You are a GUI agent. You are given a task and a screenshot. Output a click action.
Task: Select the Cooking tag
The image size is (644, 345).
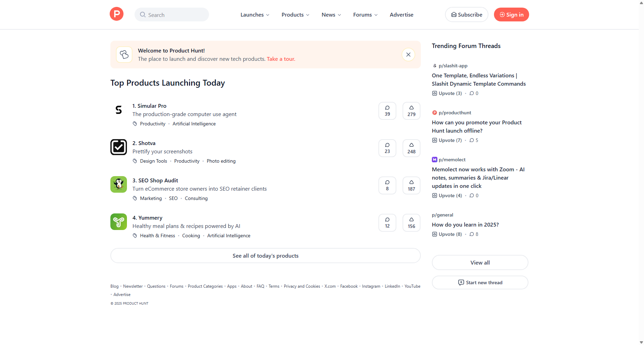(191, 236)
